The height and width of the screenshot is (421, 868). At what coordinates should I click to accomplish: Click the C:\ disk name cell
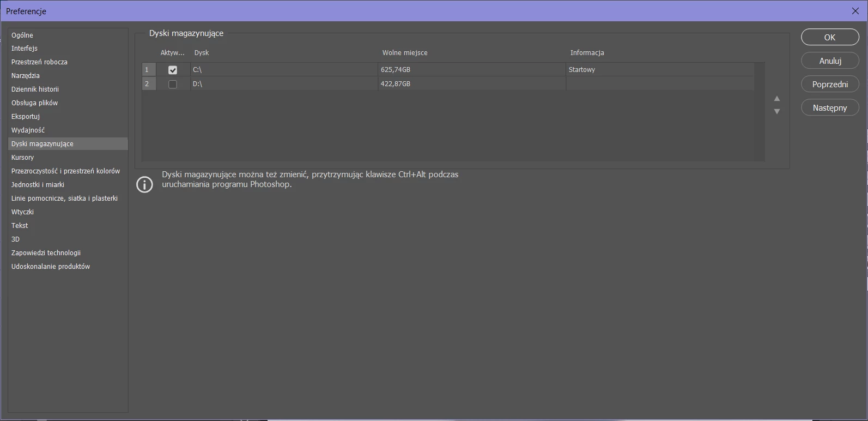pyautogui.click(x=283, y=70)
